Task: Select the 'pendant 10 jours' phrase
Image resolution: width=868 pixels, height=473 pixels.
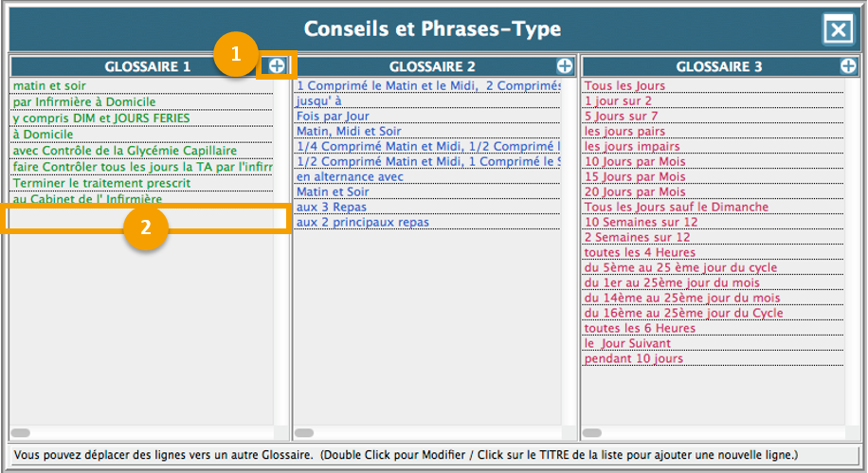Action: click(633, 358)
